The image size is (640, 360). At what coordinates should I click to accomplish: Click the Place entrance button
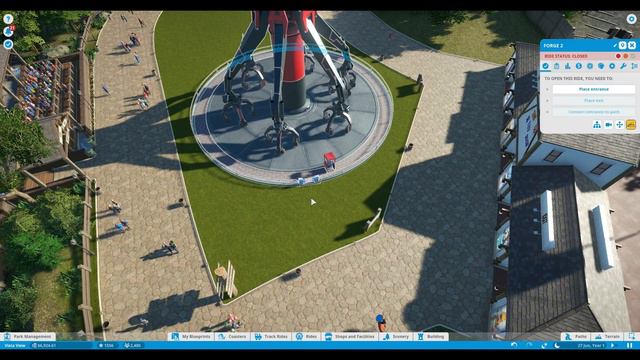coord(594,89)
